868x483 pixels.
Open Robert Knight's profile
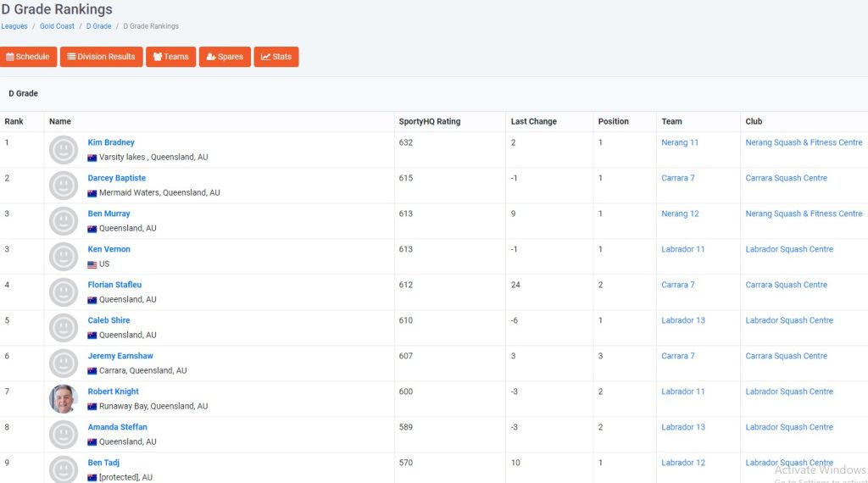[113, 391]
